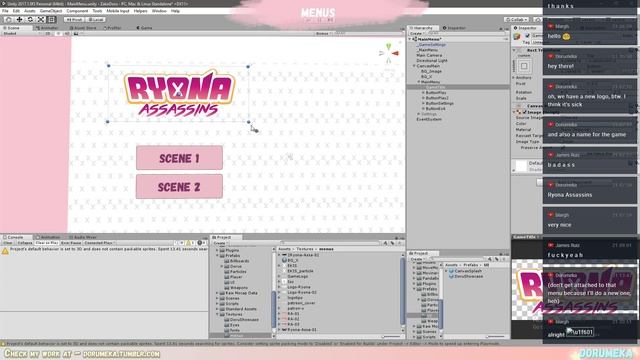The height and width of the screenshot is (360, 640).
Task: Toggle 2D view mode in Scene
Action: [x=48, y=33]
